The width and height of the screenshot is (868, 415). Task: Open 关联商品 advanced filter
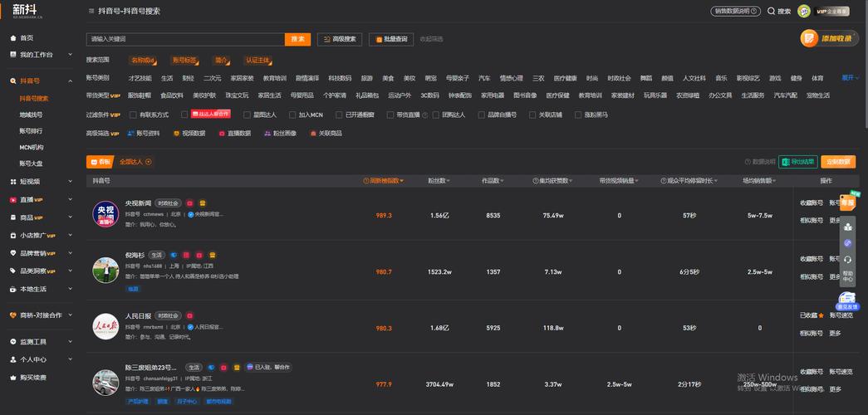pos(326,134)
